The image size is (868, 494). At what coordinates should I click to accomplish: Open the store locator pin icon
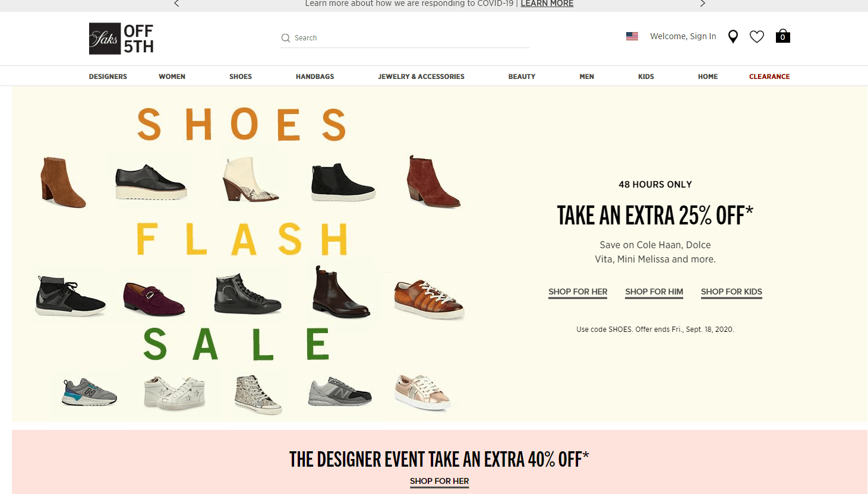pos(733,37)
